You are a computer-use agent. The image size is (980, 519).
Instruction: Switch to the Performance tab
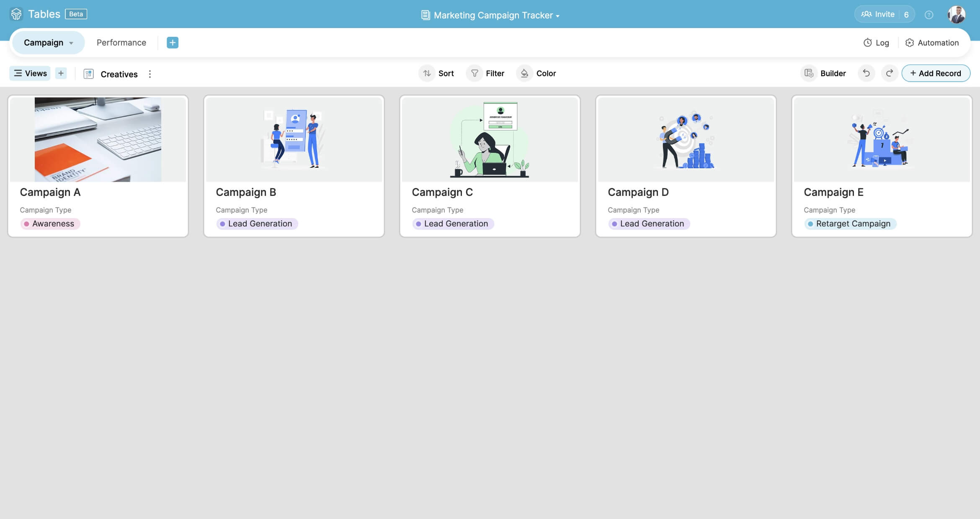121,43
